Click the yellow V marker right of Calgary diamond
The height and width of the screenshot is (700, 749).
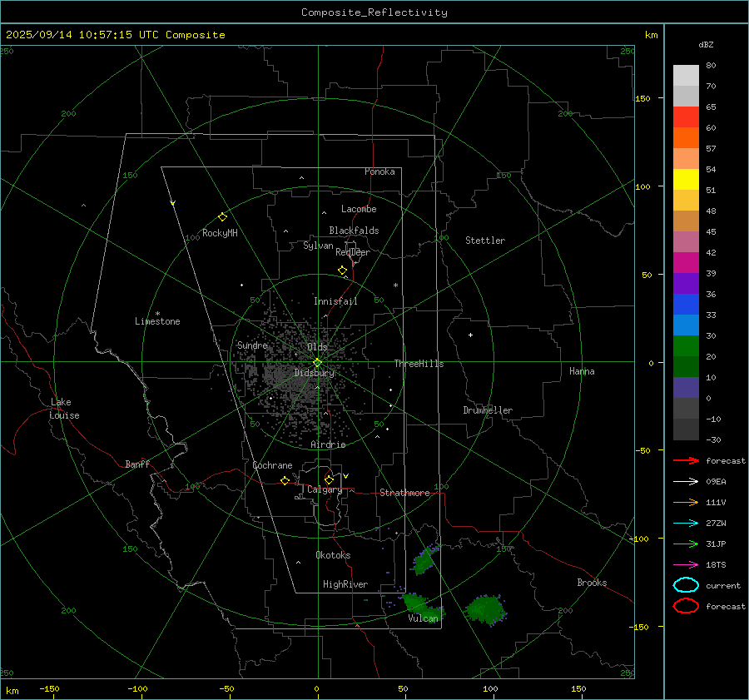click(x=346, y=476)
